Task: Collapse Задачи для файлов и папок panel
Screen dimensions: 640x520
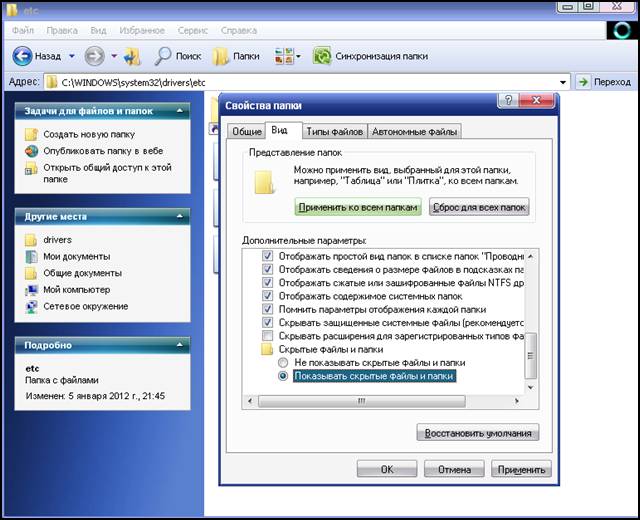Action: tap(180, 111)
